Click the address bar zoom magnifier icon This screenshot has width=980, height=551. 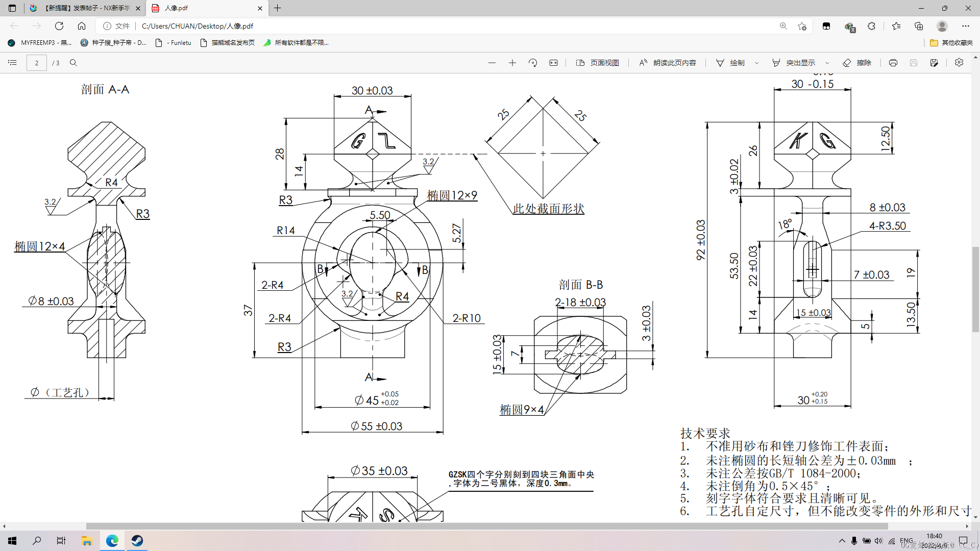pos(783,26)
